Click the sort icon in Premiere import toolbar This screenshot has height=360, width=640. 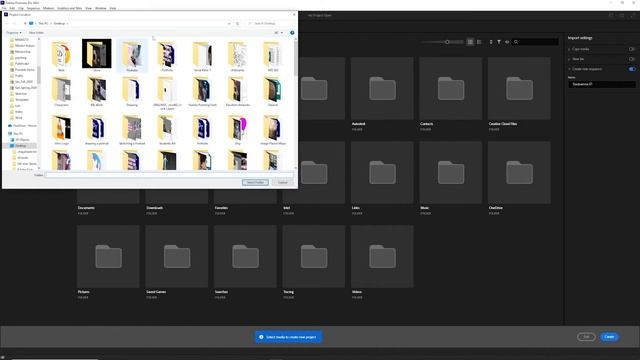(491, 42)
